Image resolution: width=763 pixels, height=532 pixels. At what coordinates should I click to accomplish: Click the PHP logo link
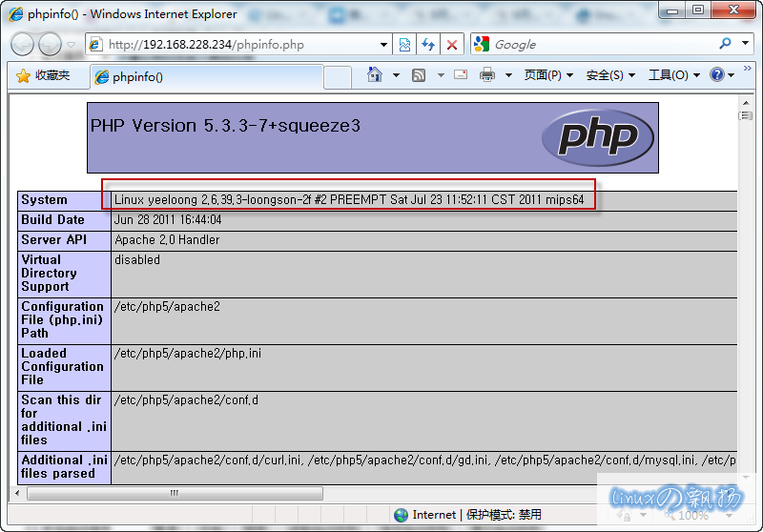pyautogui.click(x=597, y=137)
